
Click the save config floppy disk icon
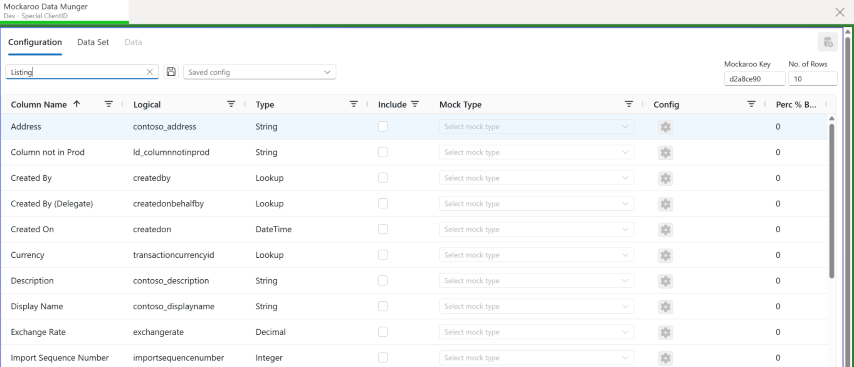click(171, 72)
